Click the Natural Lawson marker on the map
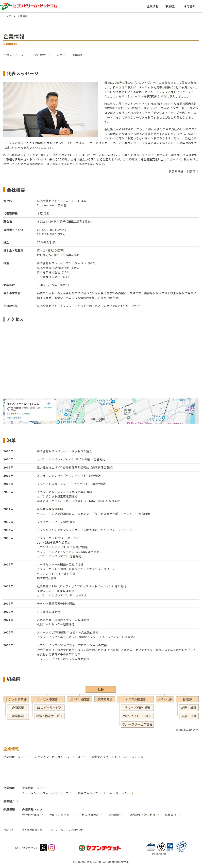 coord(113,401)
